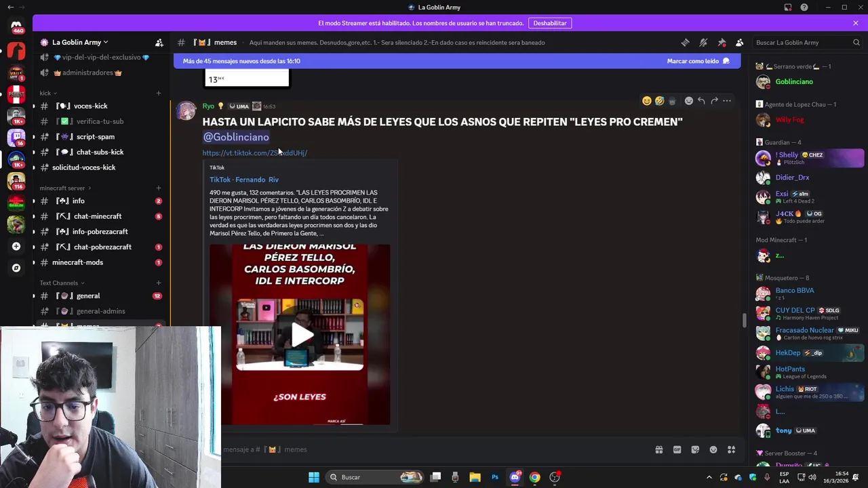The image size is (868, 488).
Task: Open the sticker picker
Action: point(695,449)
